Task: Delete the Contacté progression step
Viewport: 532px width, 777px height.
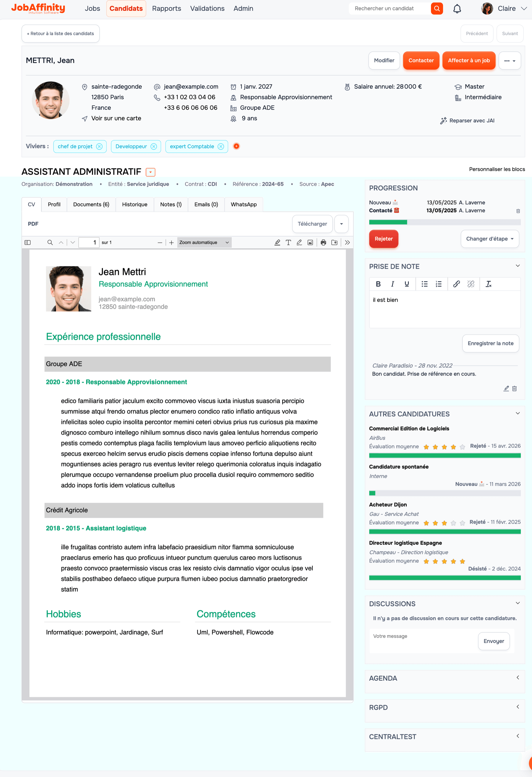Action: pyautogui.click(x=518, y=211)
